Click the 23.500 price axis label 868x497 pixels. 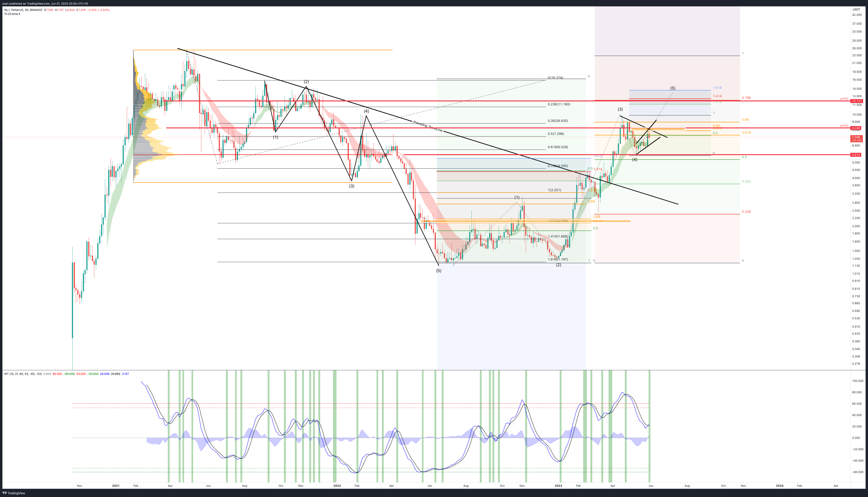(857, 55)
